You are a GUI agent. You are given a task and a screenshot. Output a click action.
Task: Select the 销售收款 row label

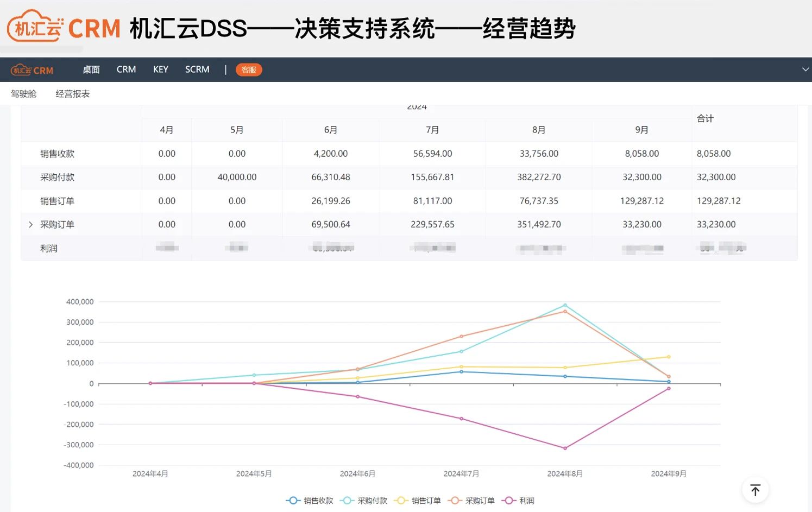[x=57, y=154]
